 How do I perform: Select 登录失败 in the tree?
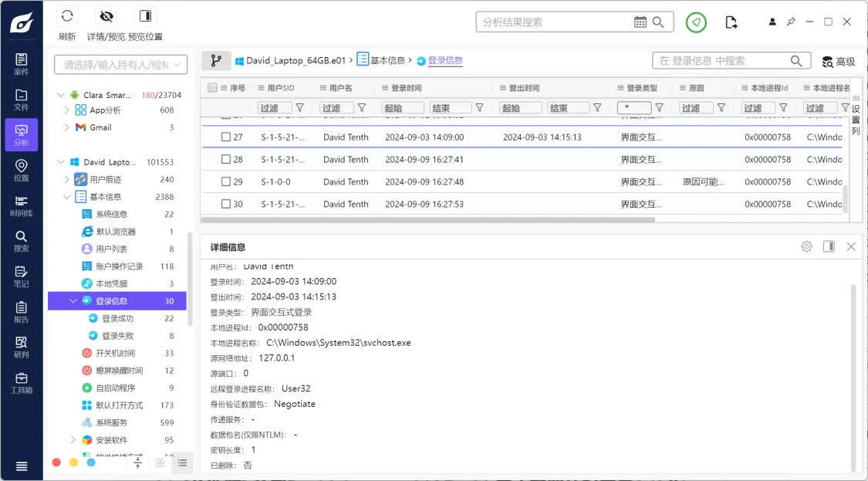tap(117, 336)
